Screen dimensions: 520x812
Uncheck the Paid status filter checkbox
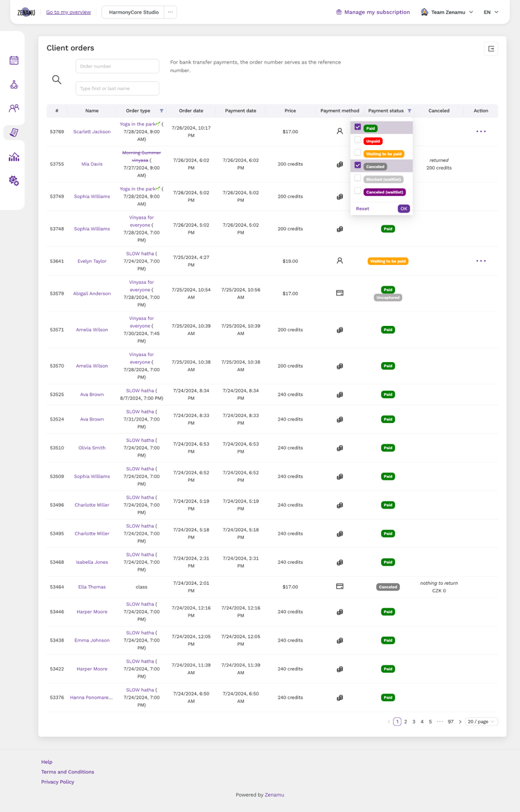(358, 127)
